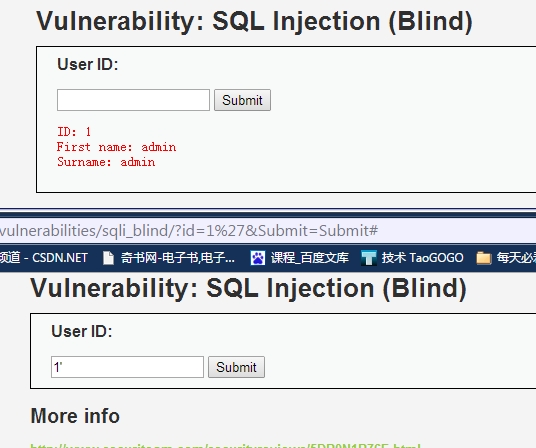Open the 课程_百度文库 bookmark

[x=310, y=258]
